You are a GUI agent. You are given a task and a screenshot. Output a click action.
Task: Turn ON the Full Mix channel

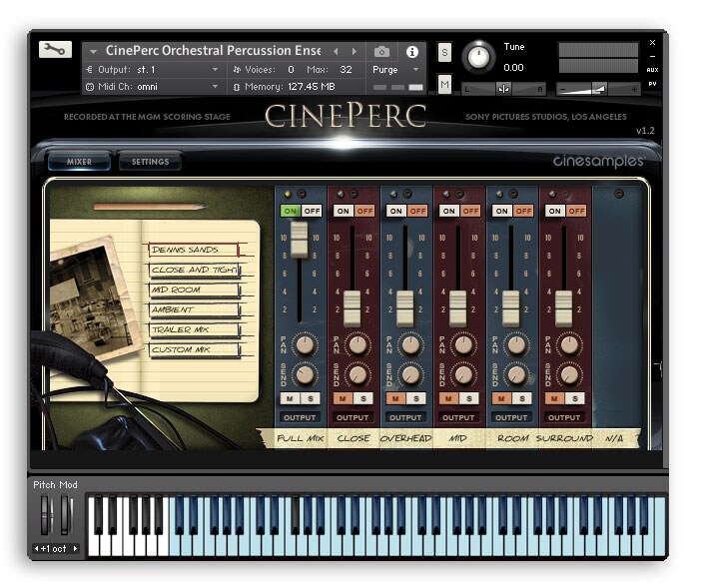click(291, 211)
